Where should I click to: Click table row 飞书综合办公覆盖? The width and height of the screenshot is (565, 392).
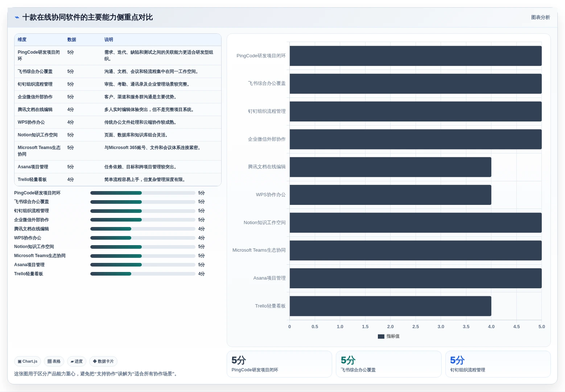pos(118,71)
